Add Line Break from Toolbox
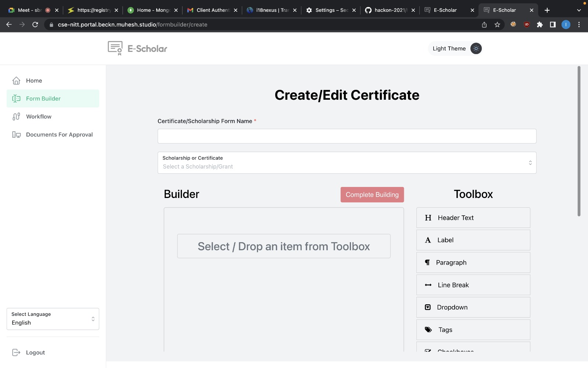The width and height of the screenshot is (588, 368). [x=473, y=285]
